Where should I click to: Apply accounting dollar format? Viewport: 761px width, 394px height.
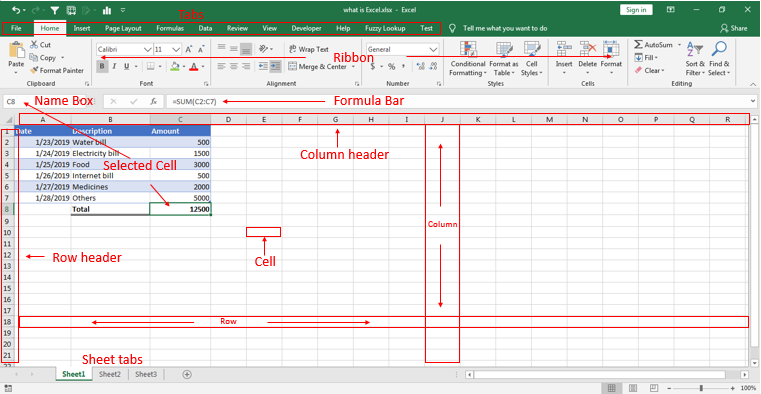[373, 66]
